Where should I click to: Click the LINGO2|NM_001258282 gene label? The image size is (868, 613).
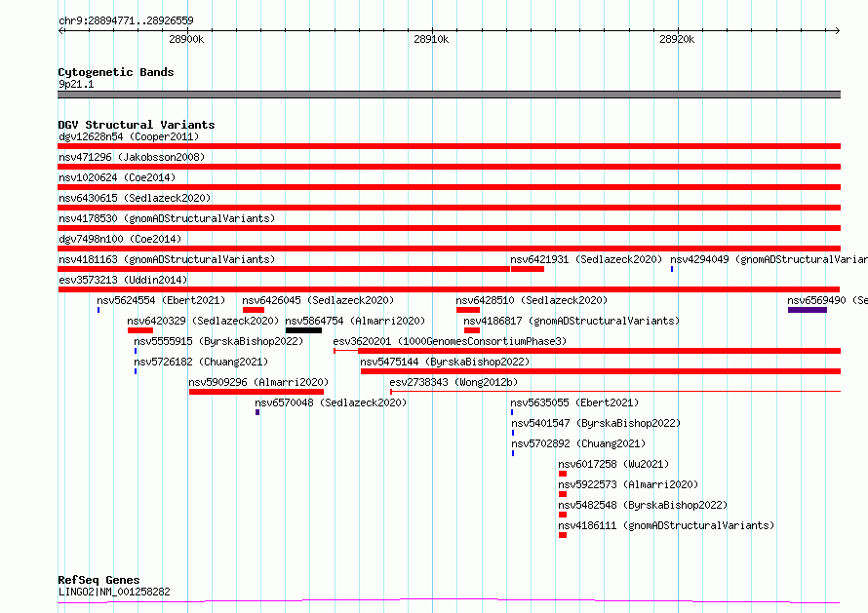[x=114, y=592]
